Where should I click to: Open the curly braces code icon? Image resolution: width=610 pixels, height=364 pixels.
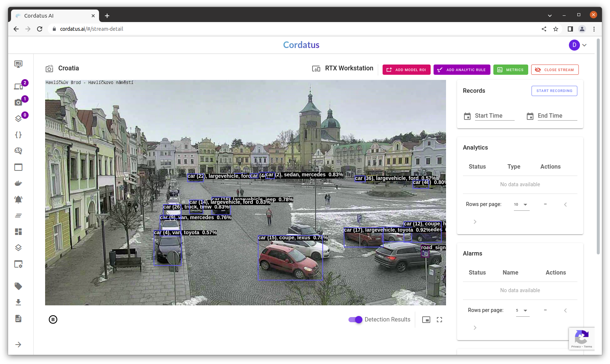[x=18, y=135]
